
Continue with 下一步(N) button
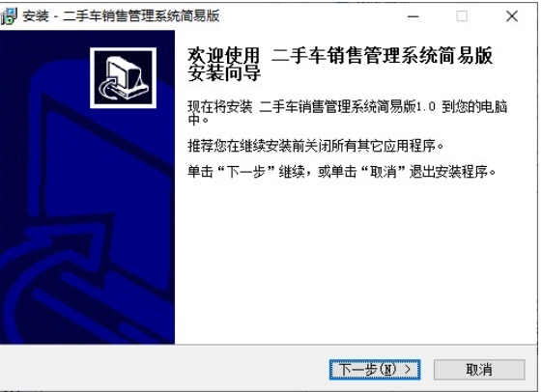click(375, 370)
